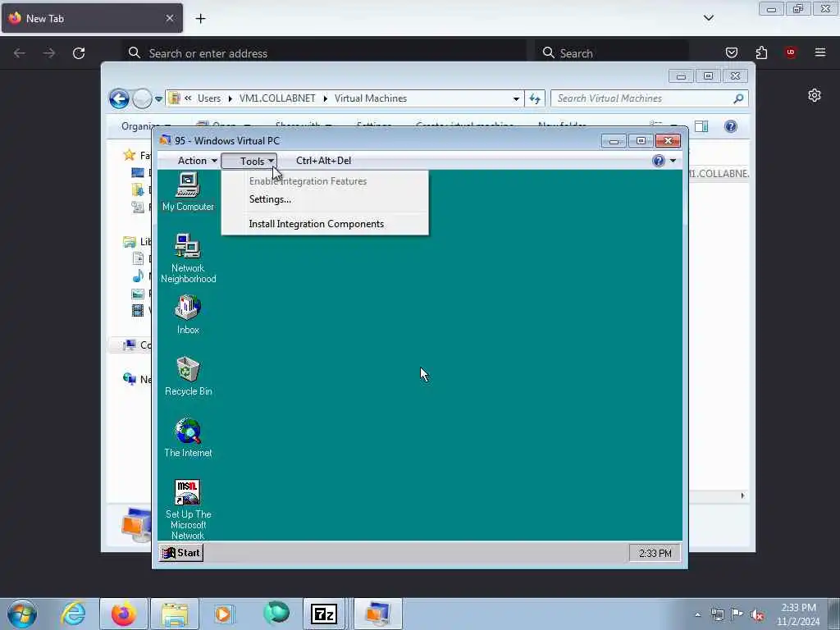Open 7-Zip taskbar icon
The width and height of the screenshot is (840, 630).
click(323, 614)
